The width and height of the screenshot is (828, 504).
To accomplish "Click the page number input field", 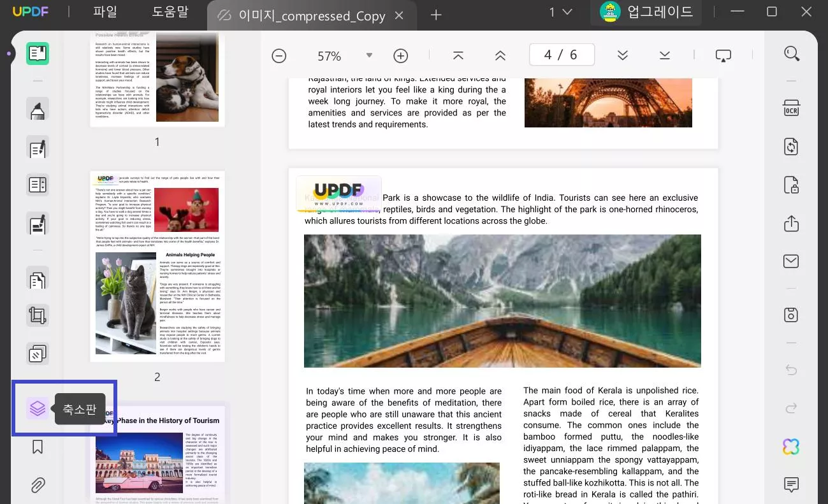I will pyautogui.click(x=562, y=55).
